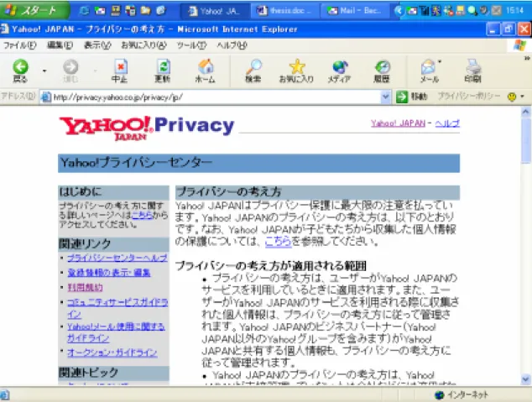Click the taskbar clock 15:14

click(x=514, y=11)
